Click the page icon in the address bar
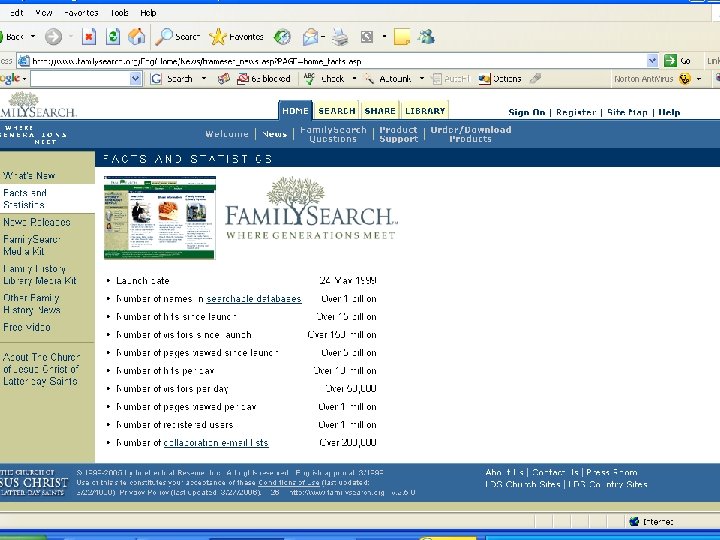The height and width of the screenshot is (540, 720). [x=24, y=61]
